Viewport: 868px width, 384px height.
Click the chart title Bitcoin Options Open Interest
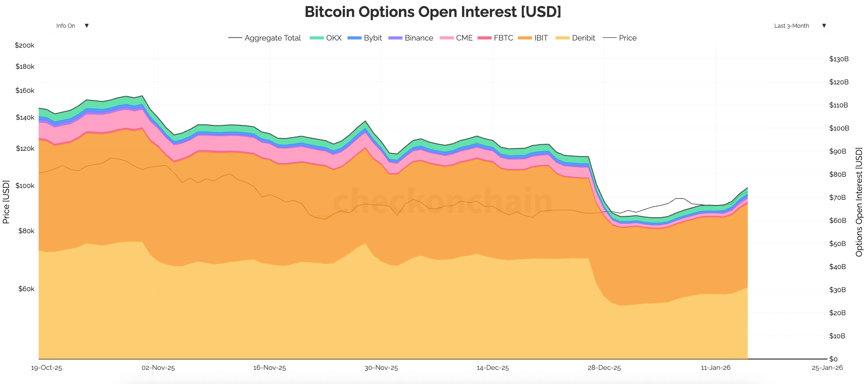pyautogui.click(x=433, y=12)
